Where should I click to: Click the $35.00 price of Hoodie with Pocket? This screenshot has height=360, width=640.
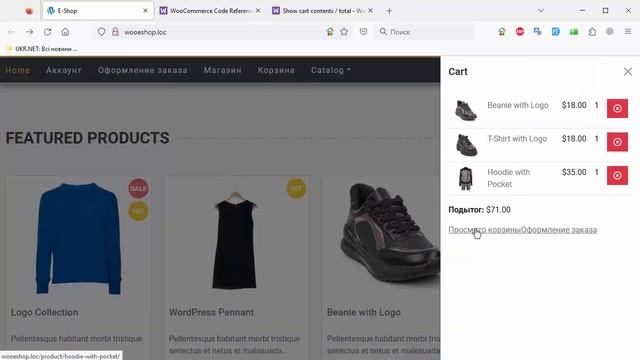tap(574, 172)
